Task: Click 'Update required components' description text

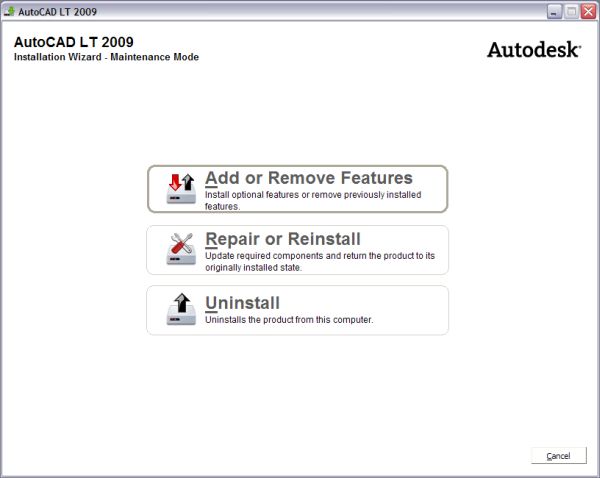Action: pos(320,261)
